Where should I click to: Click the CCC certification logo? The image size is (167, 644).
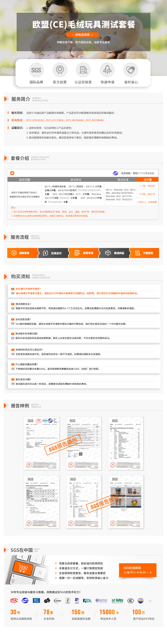131,600
